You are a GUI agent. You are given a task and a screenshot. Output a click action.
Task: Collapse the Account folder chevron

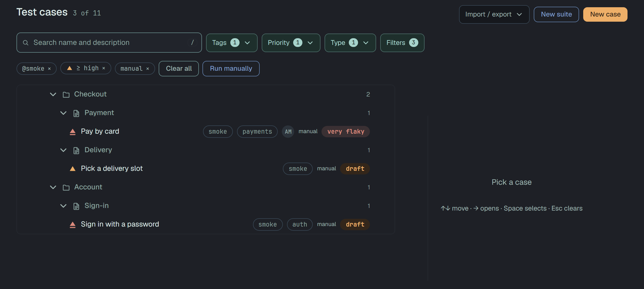click(x=53, y=187)
